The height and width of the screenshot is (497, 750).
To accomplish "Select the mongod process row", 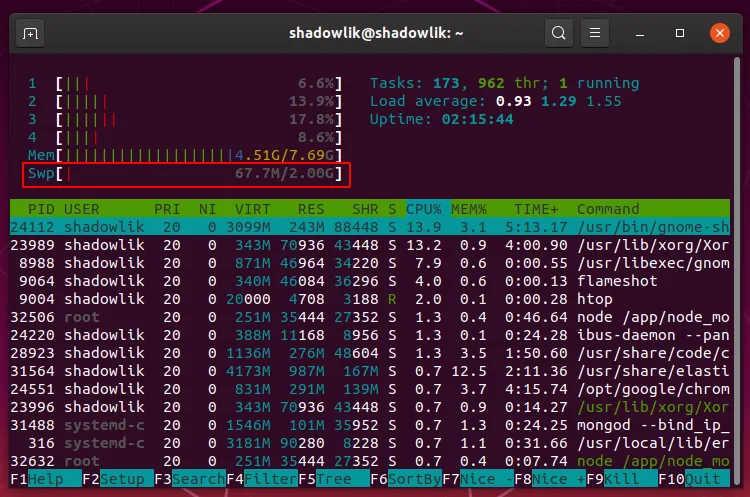I will [370, 425].
